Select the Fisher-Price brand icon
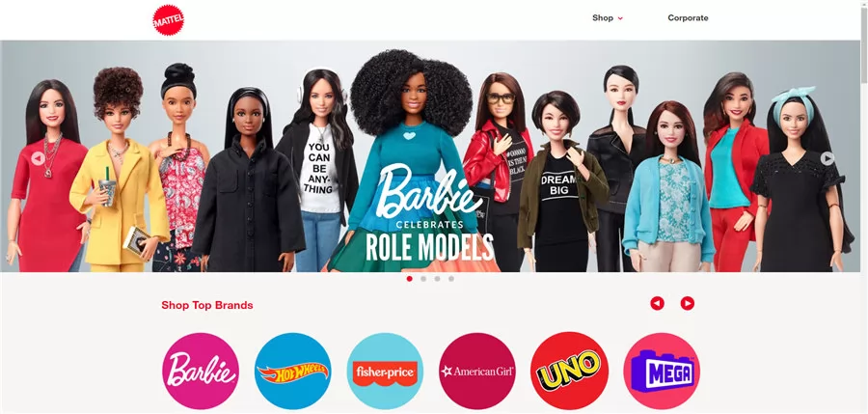The width and height of the screenshot is (868, 414). [x=385, y=371]
